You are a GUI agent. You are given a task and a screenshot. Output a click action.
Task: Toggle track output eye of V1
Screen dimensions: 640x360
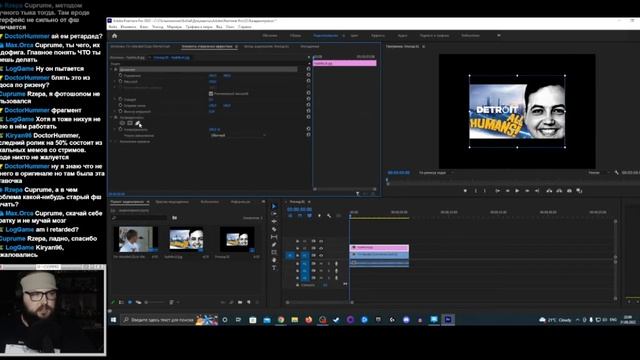pyautogui.click(x=321, y=255)
